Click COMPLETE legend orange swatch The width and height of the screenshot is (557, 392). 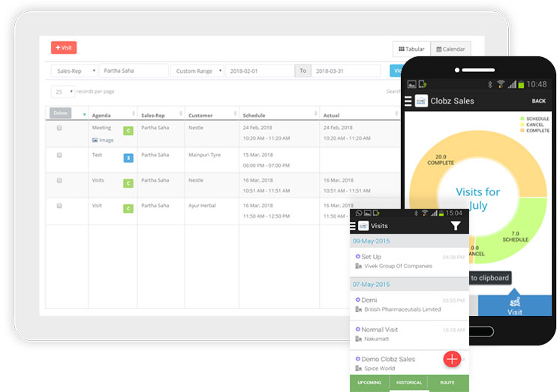click(x=522, y=131)
